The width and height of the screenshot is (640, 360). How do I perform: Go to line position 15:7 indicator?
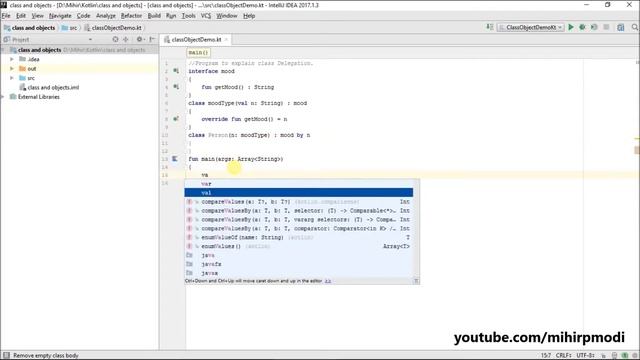[545, 356]
